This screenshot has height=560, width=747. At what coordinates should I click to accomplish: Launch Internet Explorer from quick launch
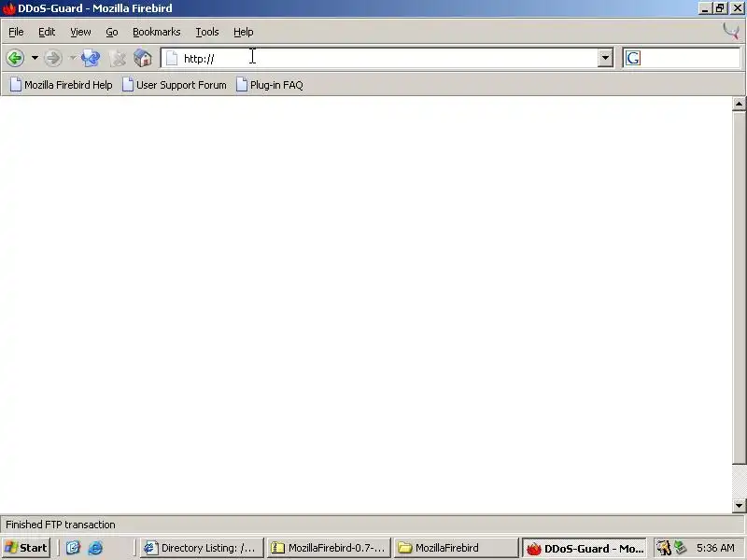click(x=95, y=548)
